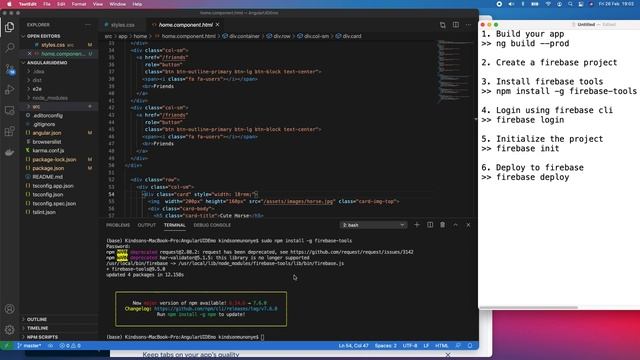The height and width of the screenshot is (360, 640).
Task: Open Explorer more actions ellipsis
Action: tap(88, 25)
